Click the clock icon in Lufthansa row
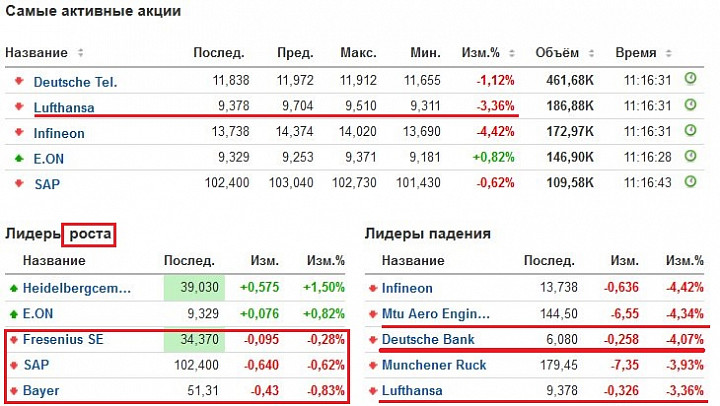Viewport: 720px width, 406px height. tap(690, 105)
